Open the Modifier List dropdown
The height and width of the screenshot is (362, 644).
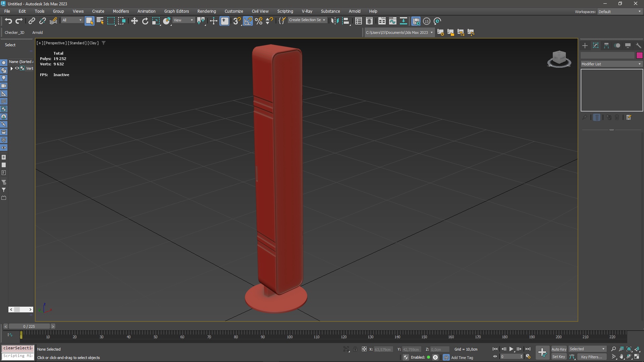(x=611, y=64)
